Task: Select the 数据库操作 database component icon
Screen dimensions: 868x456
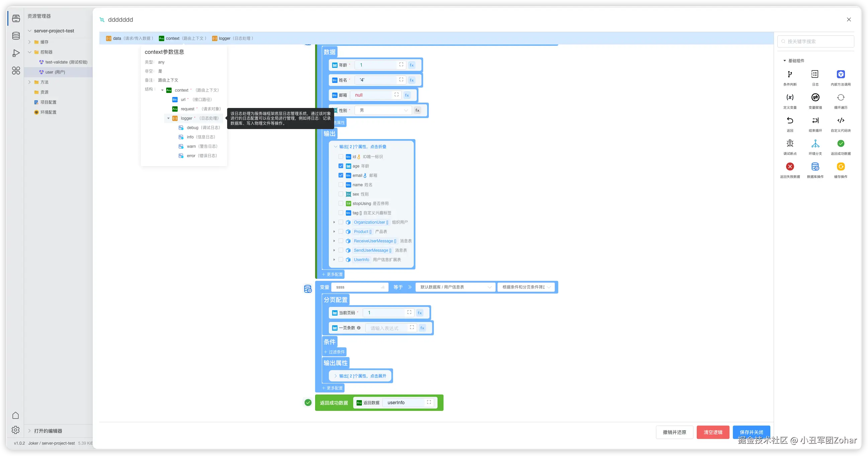Action: (815, 167)
